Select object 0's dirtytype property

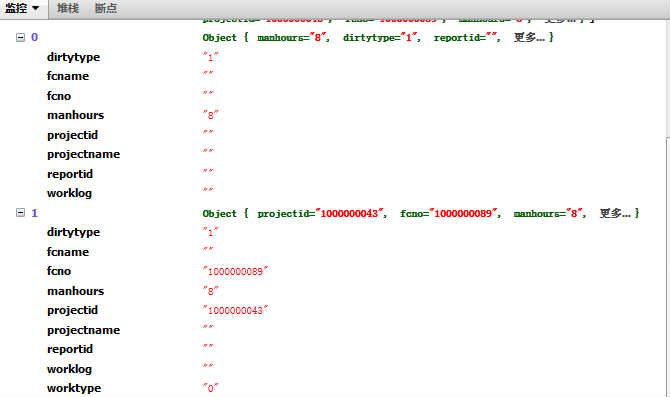click(73, 57)
